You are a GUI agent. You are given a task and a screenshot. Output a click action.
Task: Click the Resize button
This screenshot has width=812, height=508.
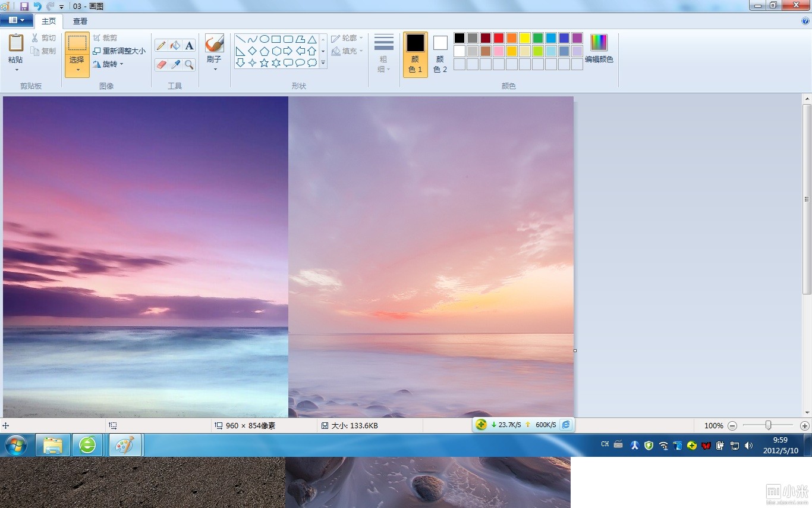coord(119,51)
